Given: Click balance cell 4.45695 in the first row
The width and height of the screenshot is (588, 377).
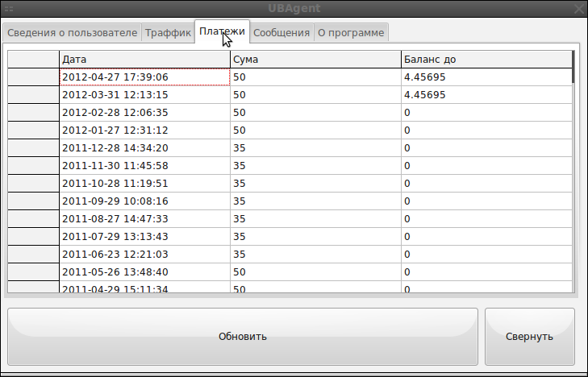Looking at the screenshot, I should click(x=486, y=77).
